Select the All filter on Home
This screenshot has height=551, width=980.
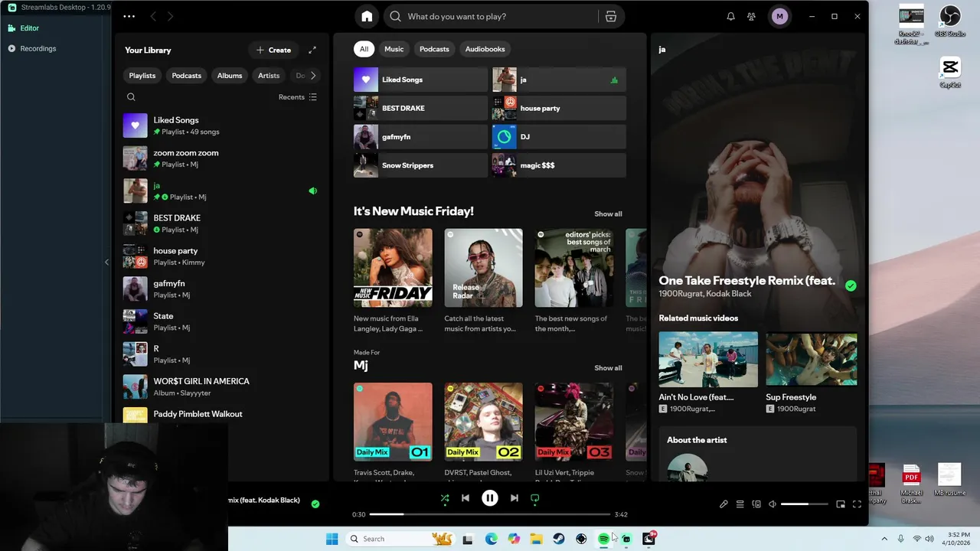point(364,49)
